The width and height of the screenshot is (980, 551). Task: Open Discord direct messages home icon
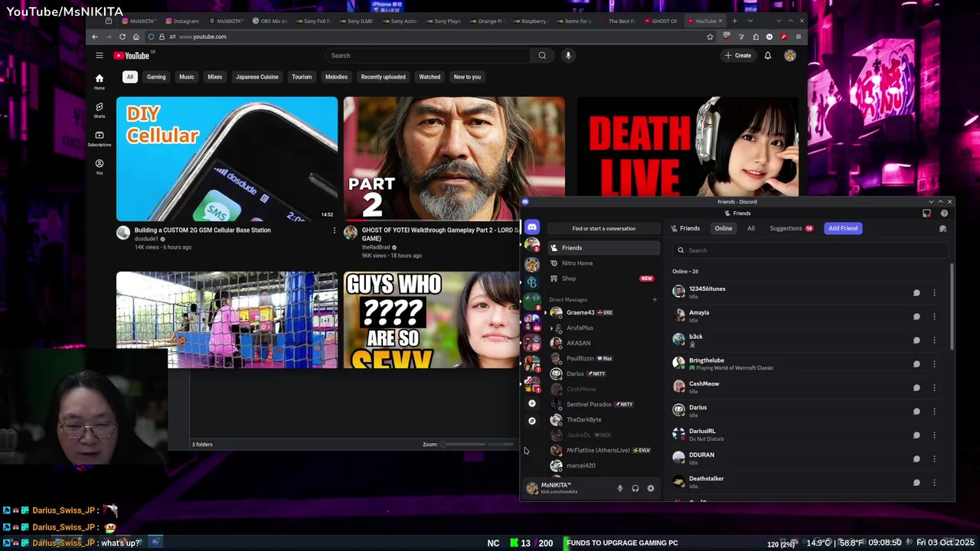[x=531, y=227]
